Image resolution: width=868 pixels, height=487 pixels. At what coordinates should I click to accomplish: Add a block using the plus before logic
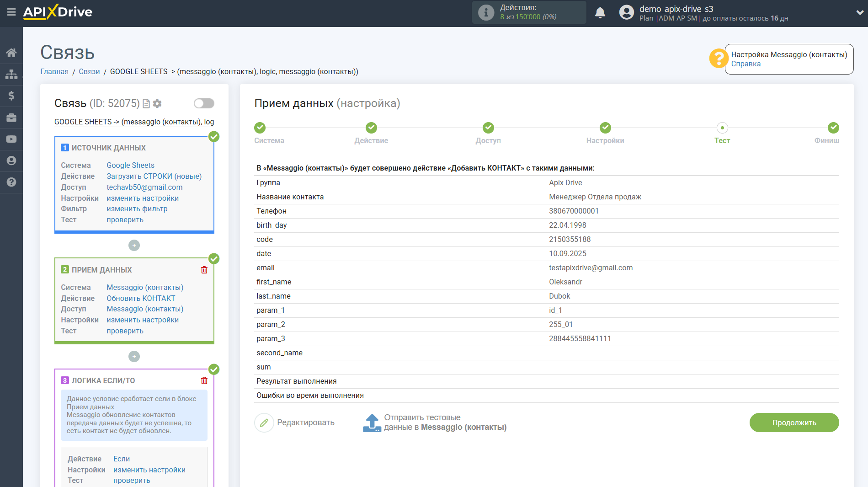[x=134, y=357]
